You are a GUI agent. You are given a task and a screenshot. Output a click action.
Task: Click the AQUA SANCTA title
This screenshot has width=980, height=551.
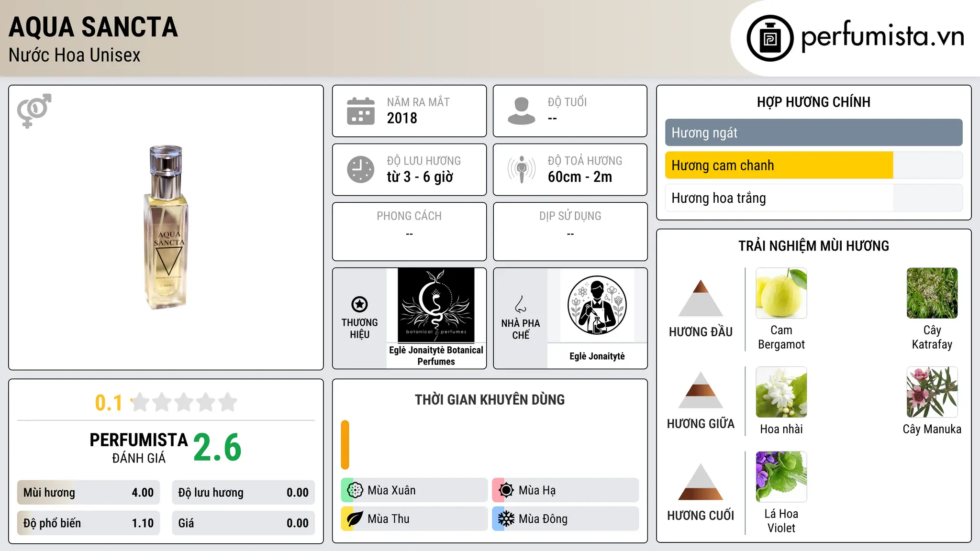coord(93,27)
